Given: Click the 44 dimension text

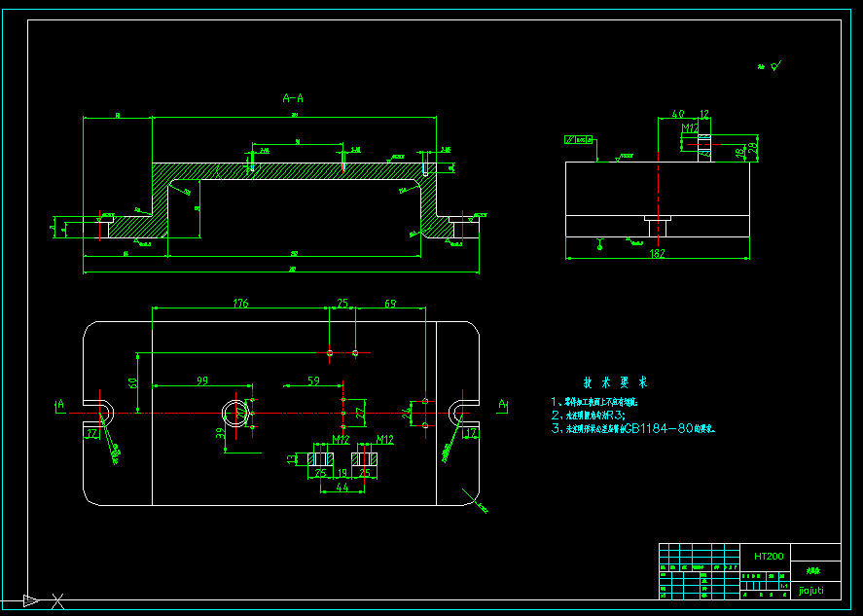Looking at the screenshot, I should point(342,488).
